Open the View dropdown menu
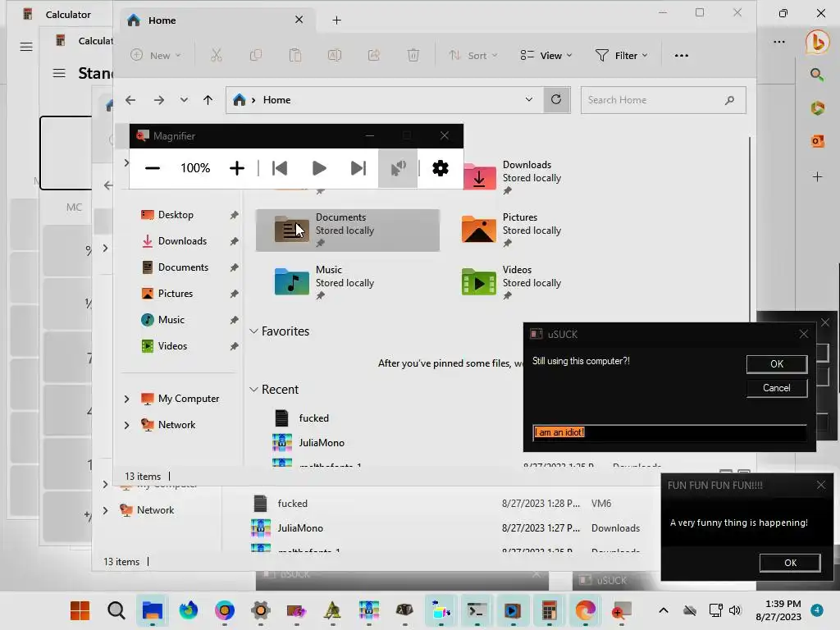Viewport: 840px width, 630px height. tap(546, 55)
